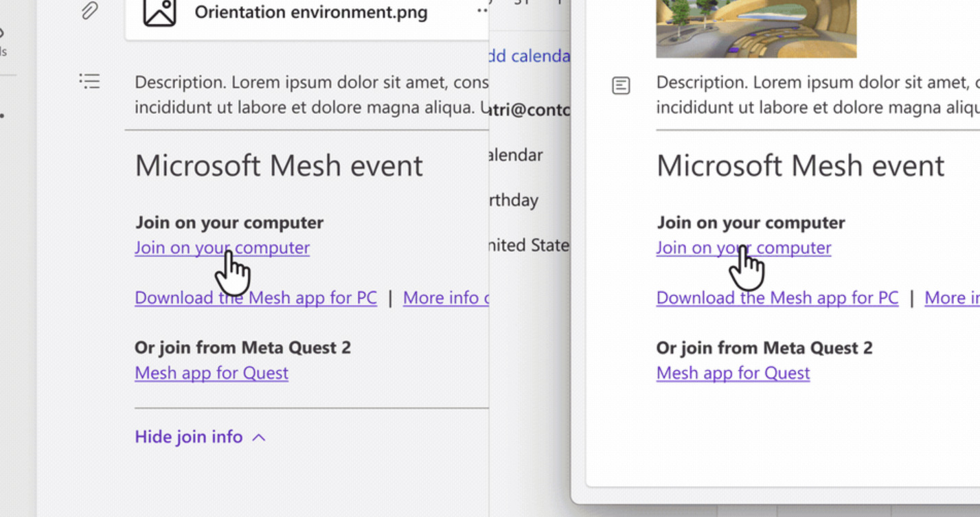
Task: Click 'alendar' entry in middle pane
Action: pyautogui.click(x=516, y=155)
